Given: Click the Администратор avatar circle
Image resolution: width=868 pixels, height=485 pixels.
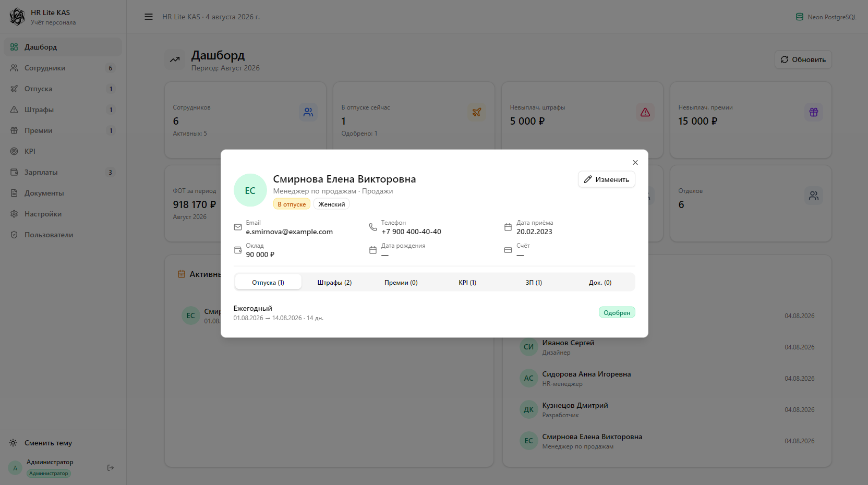Looking at the screenshot, I should pyautogui.click(x=15, y=468).
